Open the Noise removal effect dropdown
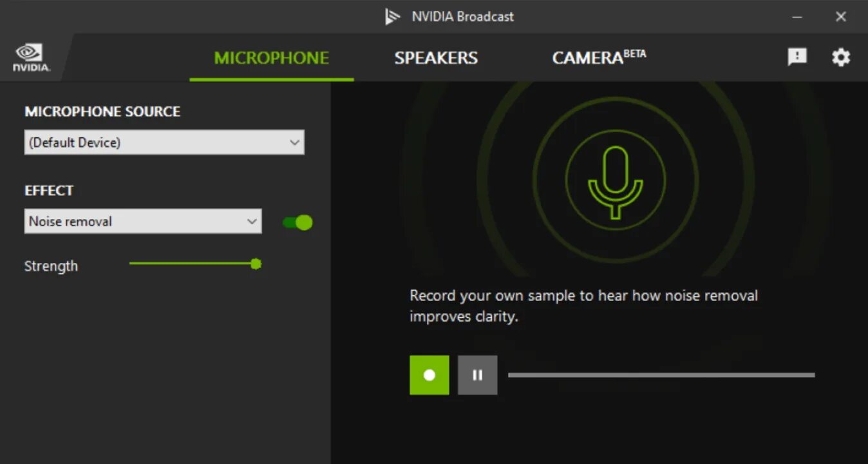 (x=143, y=221)
